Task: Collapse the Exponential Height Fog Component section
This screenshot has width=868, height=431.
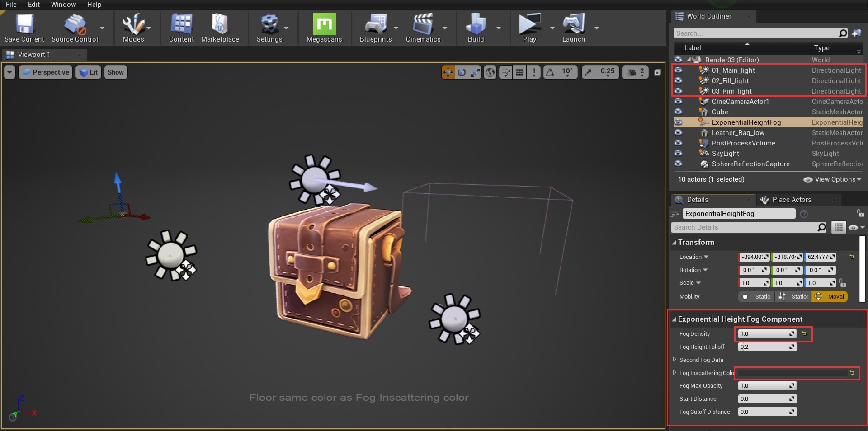Action: coord(674,319)
